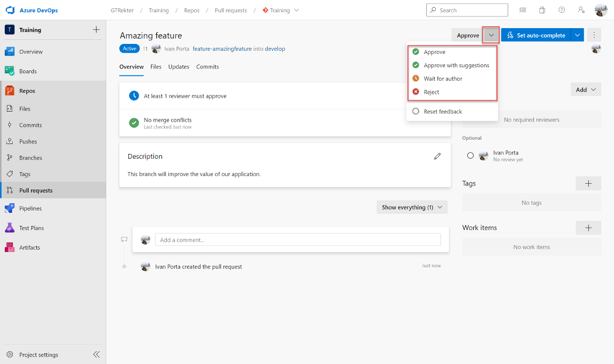Switch to the Commits tab
Viewport: 614px width, 364px height.
tap(207, 66)
